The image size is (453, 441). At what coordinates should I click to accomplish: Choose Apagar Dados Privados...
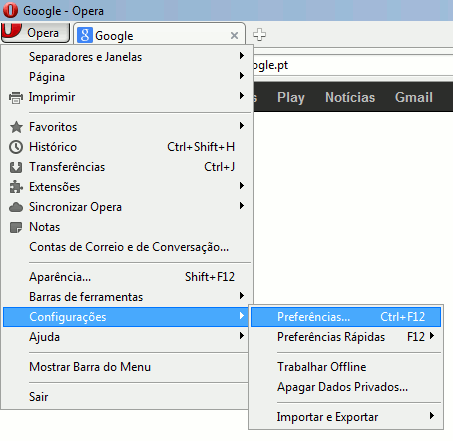click(x=346, y=387)
